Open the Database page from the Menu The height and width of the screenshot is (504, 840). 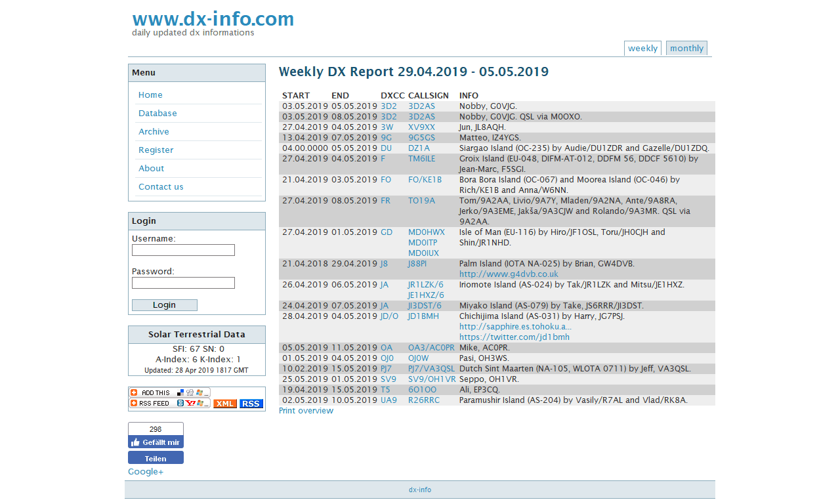click(x=157, y=113)
